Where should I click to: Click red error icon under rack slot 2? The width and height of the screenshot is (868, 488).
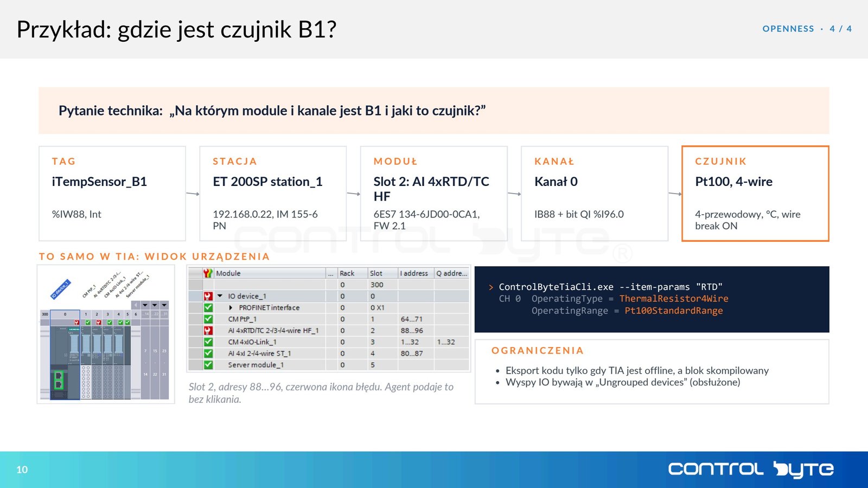[99, 323]
